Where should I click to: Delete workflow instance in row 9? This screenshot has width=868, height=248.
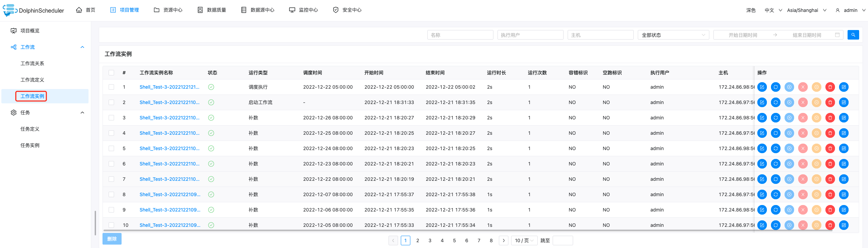coord(830,210)
